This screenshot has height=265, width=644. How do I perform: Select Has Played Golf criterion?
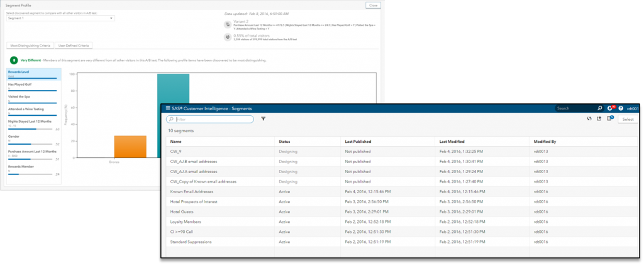34,86
